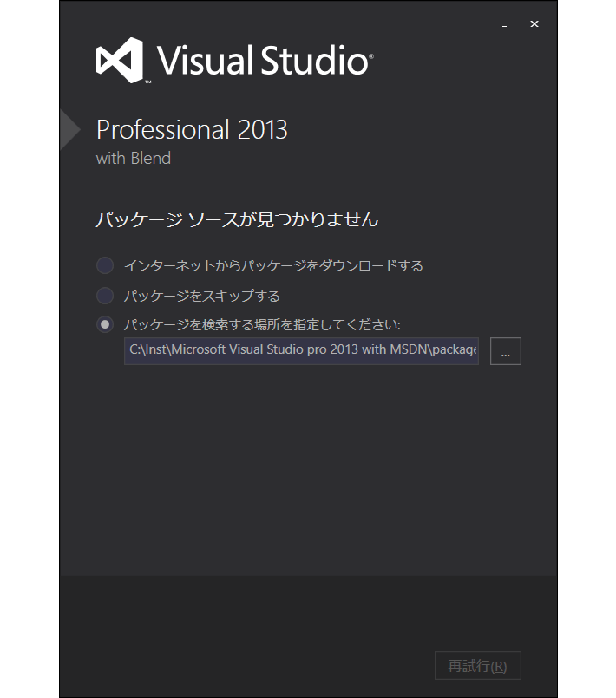Click the 'パッケージをスキップする' label

pyautogui.click(x=202, y=296)
